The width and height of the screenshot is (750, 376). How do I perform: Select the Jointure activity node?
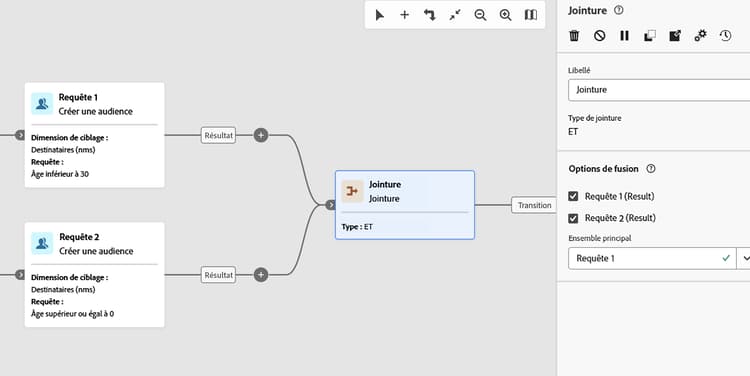(x=405, y=205)
